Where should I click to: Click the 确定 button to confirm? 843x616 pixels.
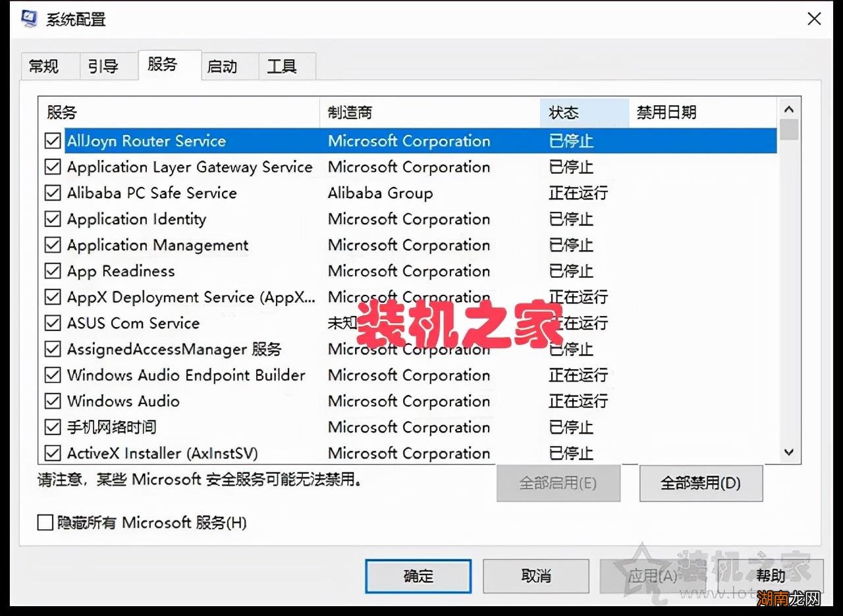[x=418, y=575]
